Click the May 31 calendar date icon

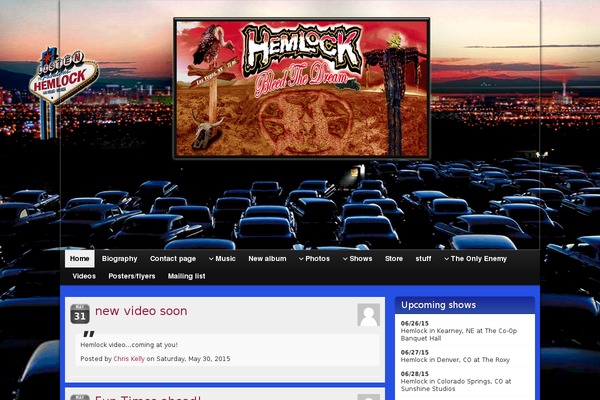coord(80,314)
